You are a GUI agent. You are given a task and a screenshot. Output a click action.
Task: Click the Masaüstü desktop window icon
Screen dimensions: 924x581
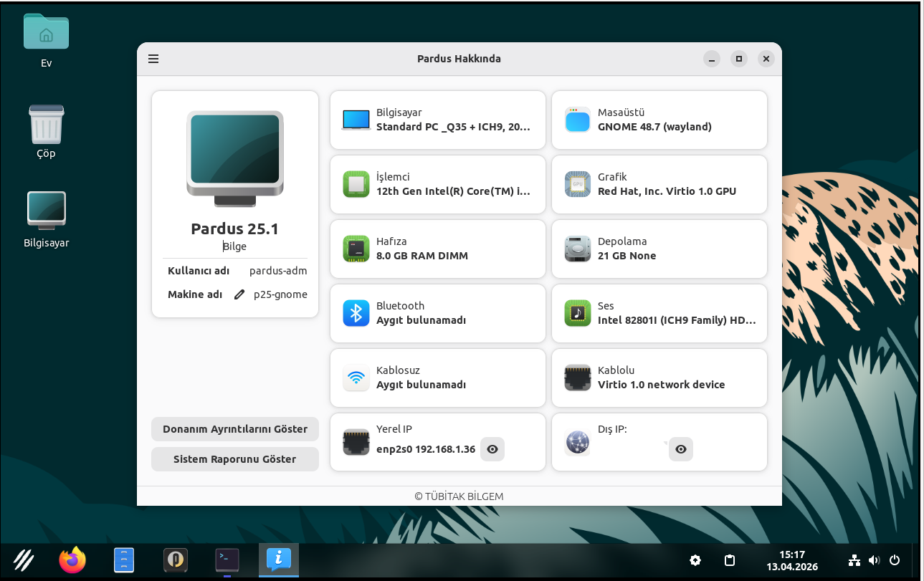pyautogui.click(x=578, y=120)
